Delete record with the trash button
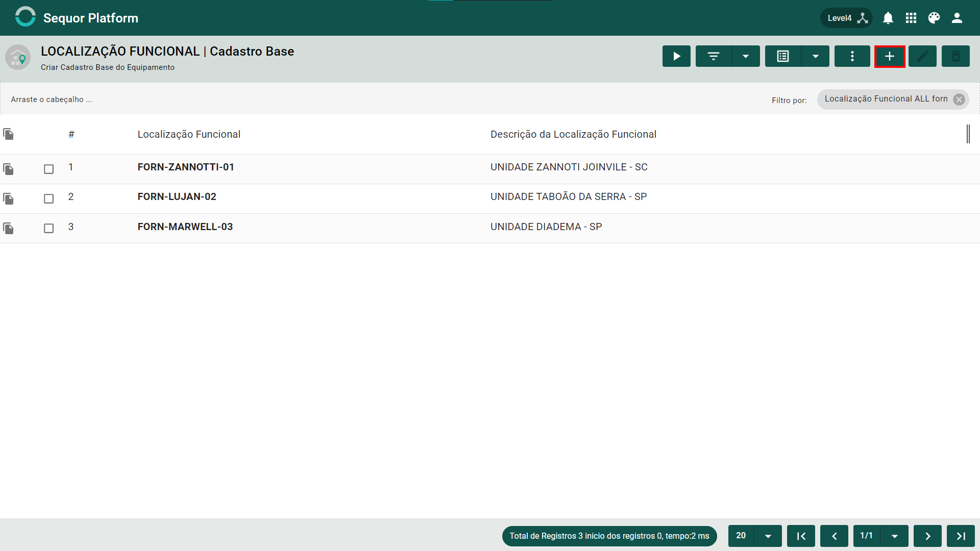Viewport: 980px width, 551px height. click(x=955, y=56)
